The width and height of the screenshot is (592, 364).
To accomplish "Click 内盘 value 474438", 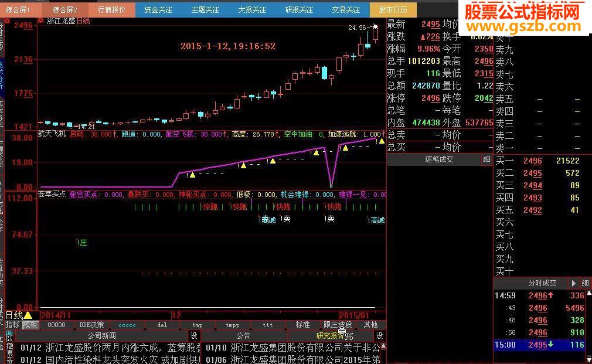I will [426, 123].
